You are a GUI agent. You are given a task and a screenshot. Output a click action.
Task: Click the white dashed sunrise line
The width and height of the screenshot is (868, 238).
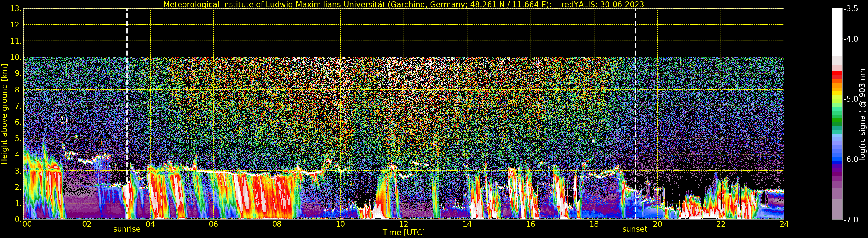pos(127,114)
